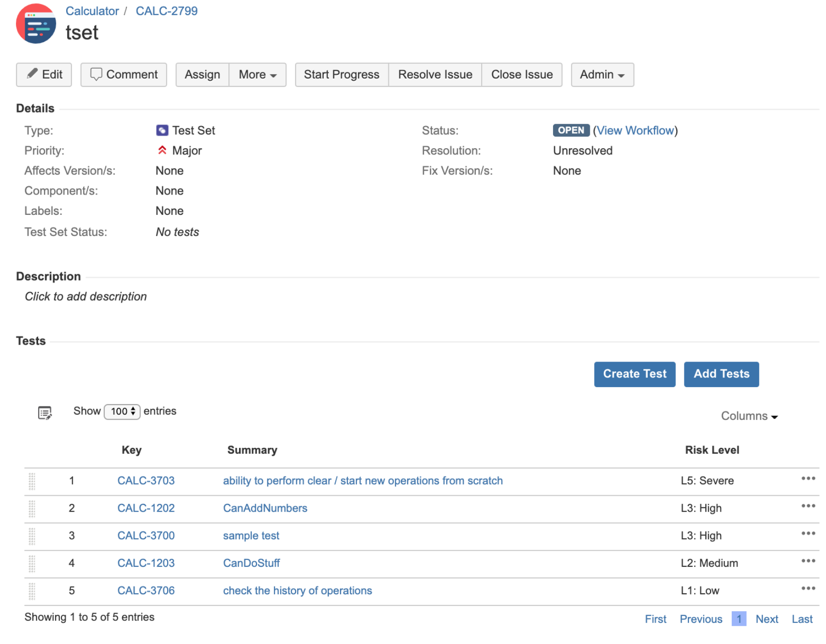The width and height of the screenshot is (826, 644).
Task: Open the actions menu for CALC-3706
Action: click(x=808, y=588)
